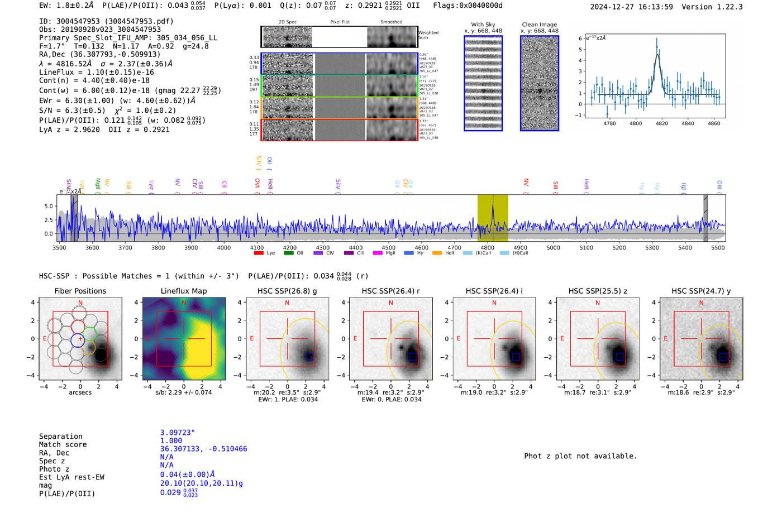Select the magenta MgII legend swatch
The height and width of the screenshot is (532, 782).
click(378, 253)
